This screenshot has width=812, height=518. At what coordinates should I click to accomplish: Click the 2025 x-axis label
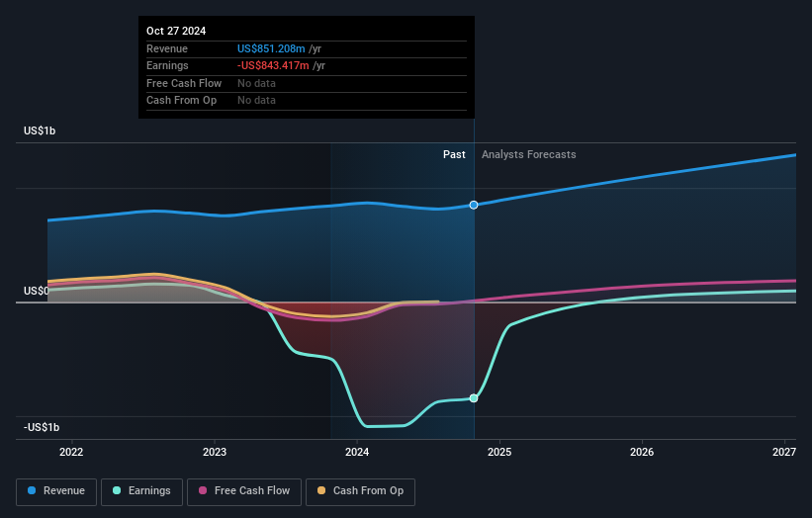[x=499, y=452]
